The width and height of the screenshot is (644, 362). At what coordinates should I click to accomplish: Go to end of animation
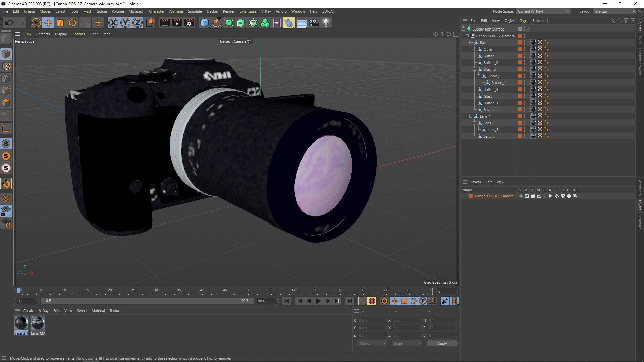[x=350, y=301]
